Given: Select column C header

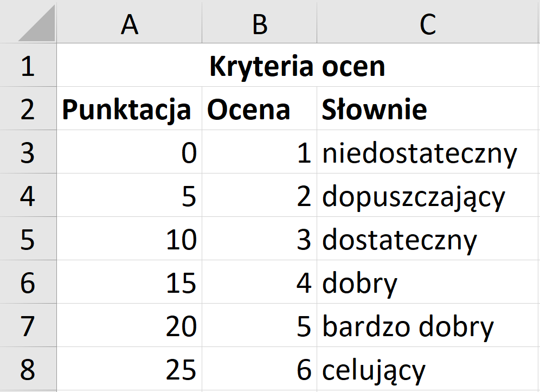Looking at the screenshot, I should point(428,21).
